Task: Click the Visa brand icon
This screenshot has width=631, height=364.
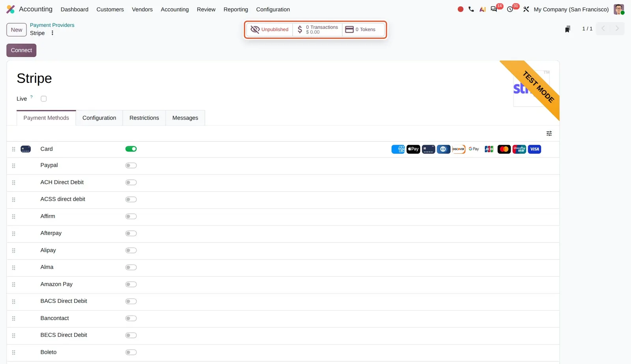Action: 534,149
